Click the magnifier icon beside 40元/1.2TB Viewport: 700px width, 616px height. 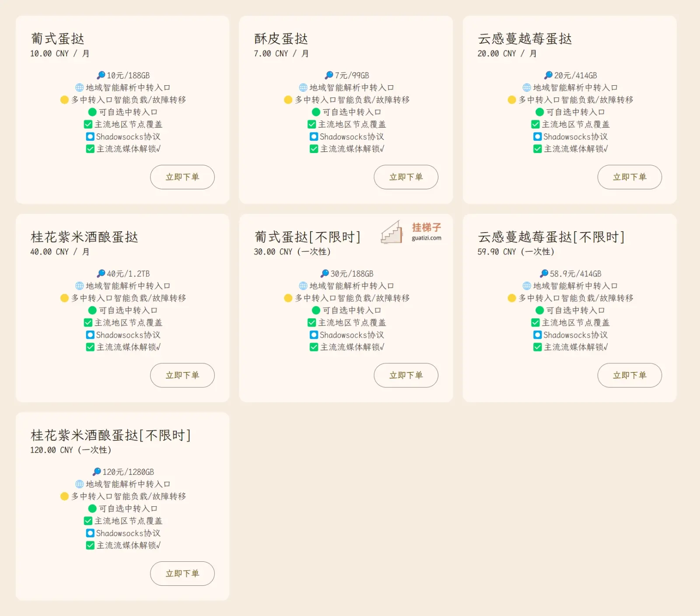pyautogui.click(x=101, y=274)
